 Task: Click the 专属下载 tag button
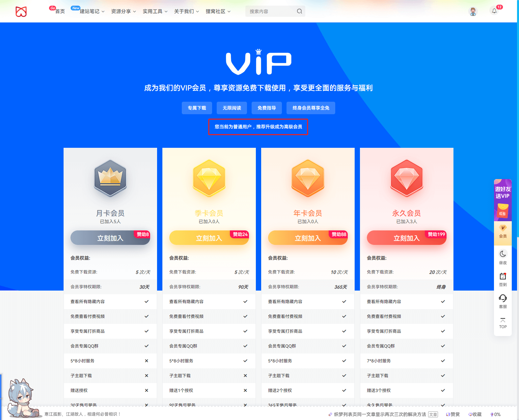[x=197, y=108]
